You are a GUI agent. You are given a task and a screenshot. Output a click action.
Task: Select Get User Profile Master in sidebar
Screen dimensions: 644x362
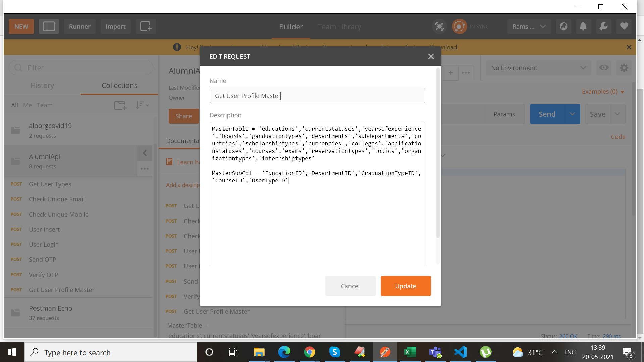61,290
